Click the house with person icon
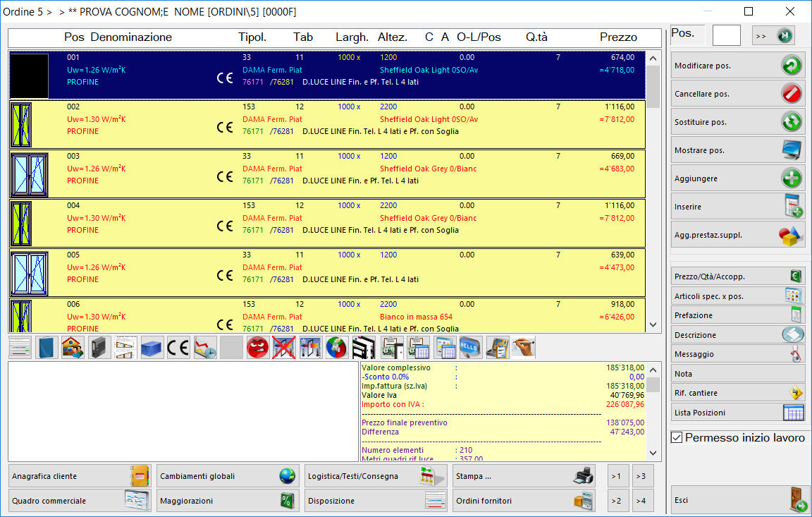The image size is (812, 517). [73, 348]
